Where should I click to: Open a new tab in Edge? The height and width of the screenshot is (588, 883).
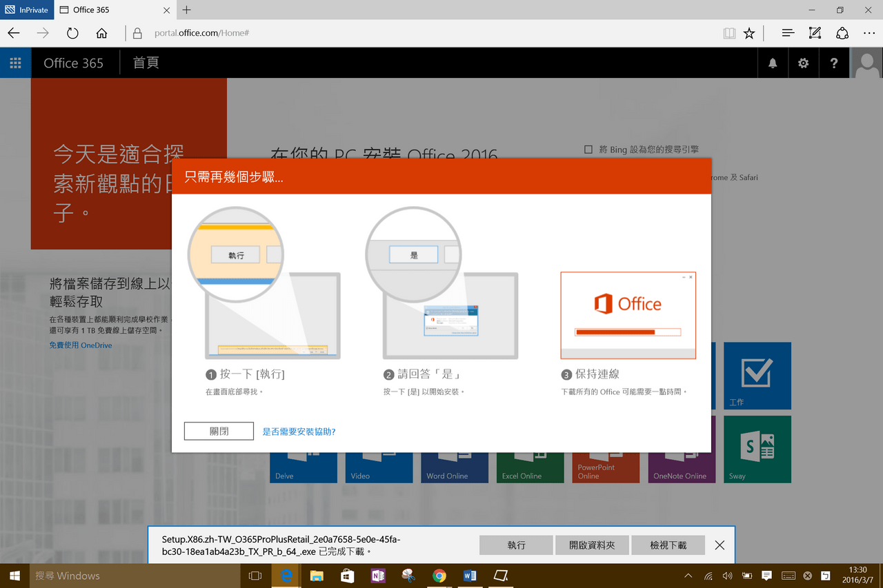pyautogui.click(x=187, y=10)
